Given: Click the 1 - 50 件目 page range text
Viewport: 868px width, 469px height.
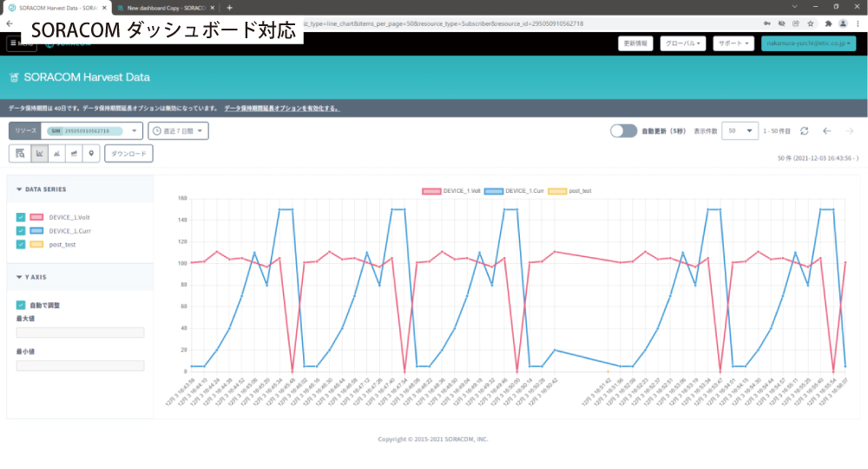Looking at the screenshot, I should pos(777,131).
